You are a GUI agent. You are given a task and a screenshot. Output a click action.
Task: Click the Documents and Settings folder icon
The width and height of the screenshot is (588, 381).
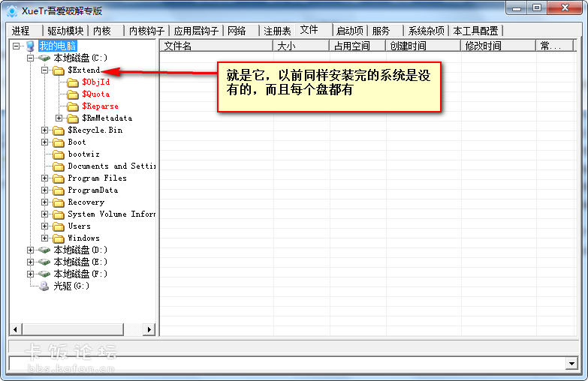(x=59, y=166)
